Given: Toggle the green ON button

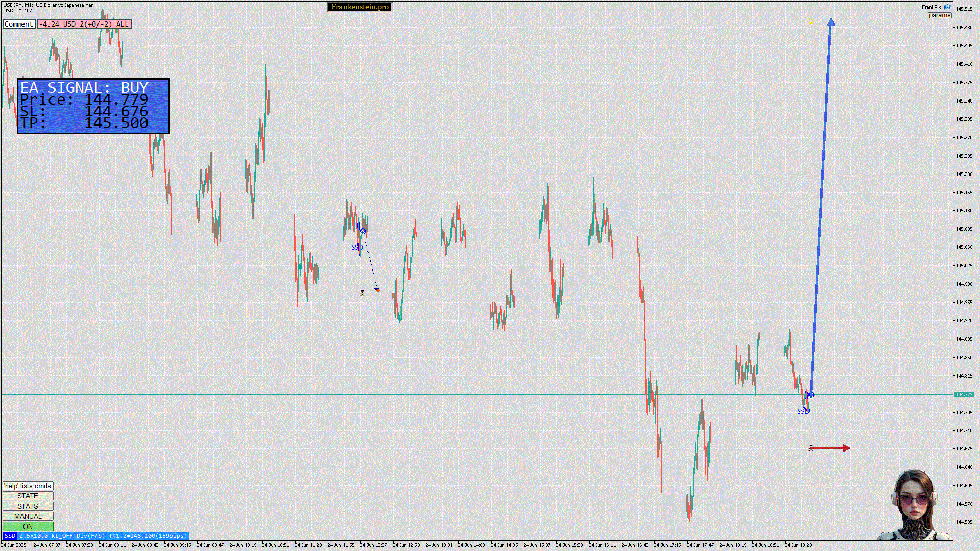Looking at the screenshot, I should click(x=28, y=527).
